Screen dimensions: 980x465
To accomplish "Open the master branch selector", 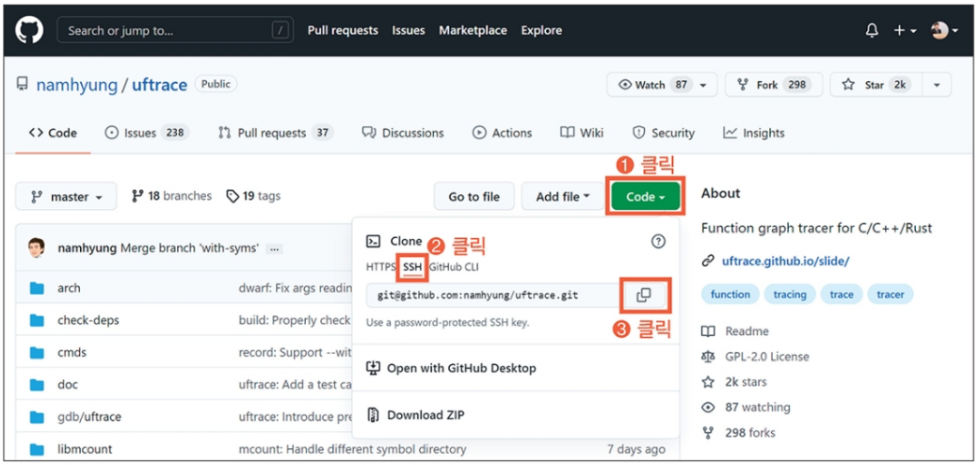I will pyautogui.click(x=66, y=196).
